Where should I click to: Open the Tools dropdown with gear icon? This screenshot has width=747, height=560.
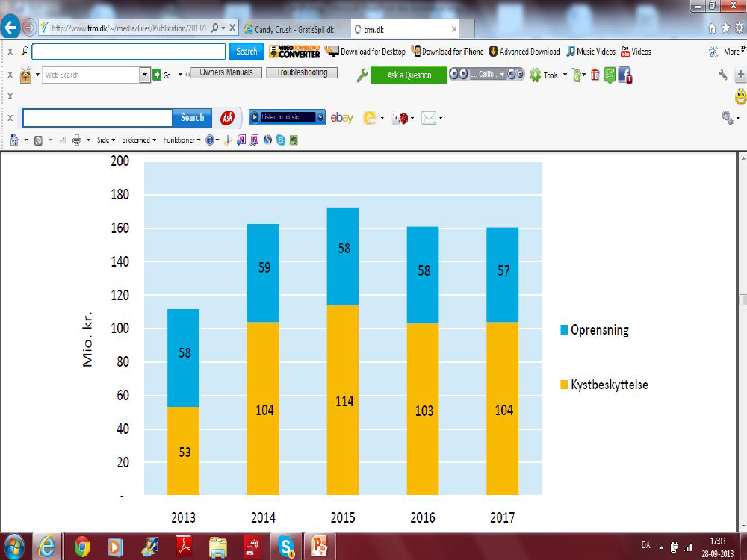[548, 75]
